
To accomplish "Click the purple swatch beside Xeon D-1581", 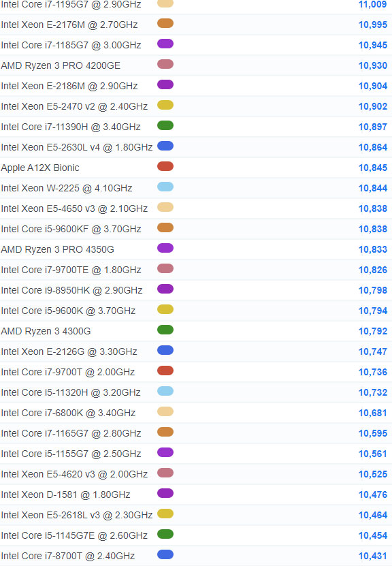I will 165,493.
